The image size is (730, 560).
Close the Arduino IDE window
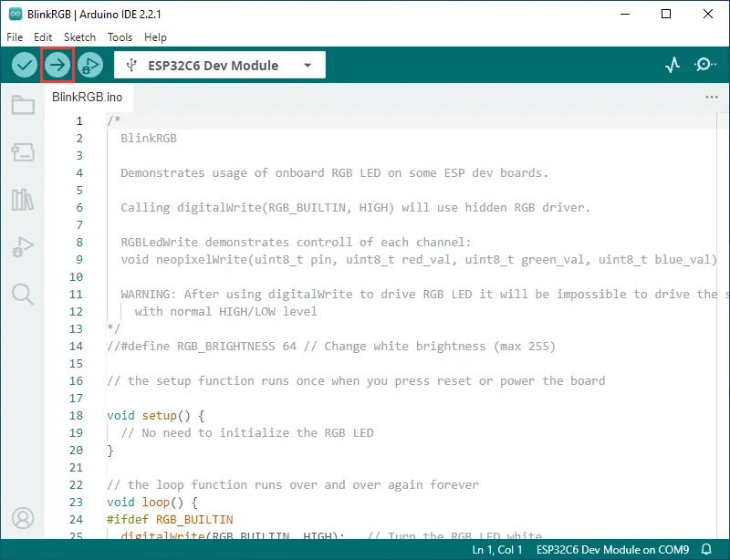708,14
